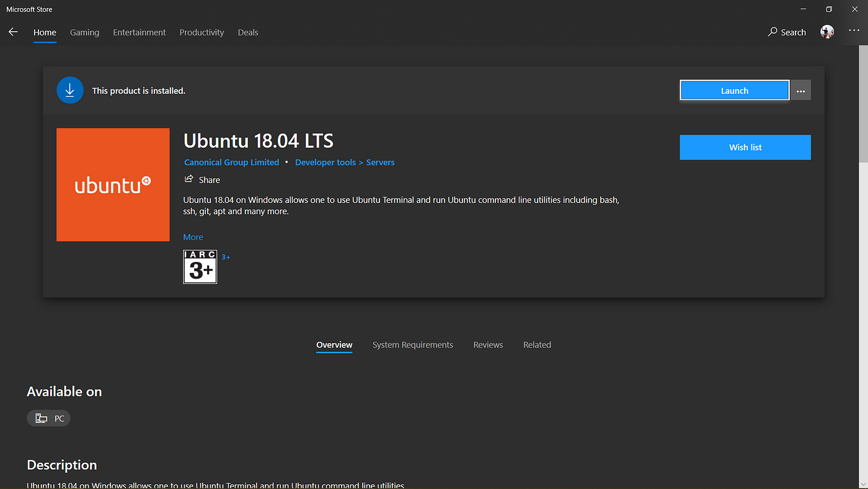Click the Ubuntu 18.04 LTS title text

(x=259, y=141)
